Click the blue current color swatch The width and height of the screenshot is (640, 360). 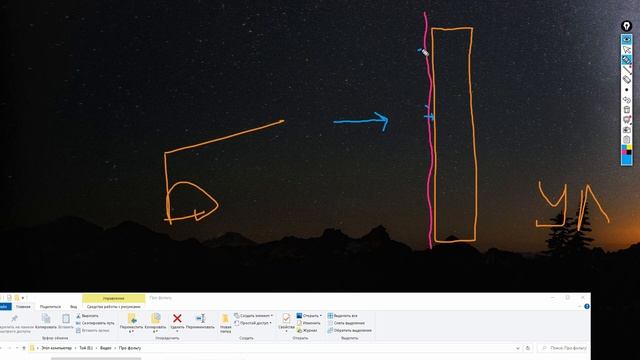[x=627, y=160]
